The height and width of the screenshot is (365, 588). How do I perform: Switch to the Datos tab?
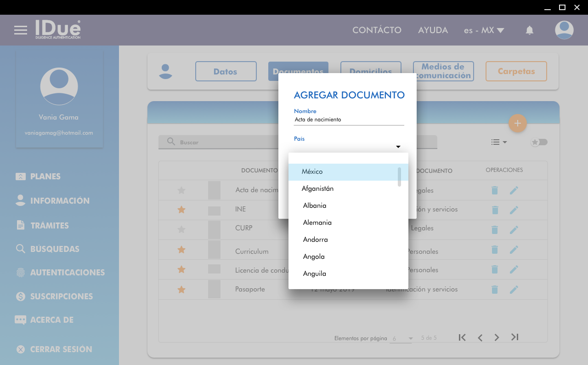click(x=226, y=71)
